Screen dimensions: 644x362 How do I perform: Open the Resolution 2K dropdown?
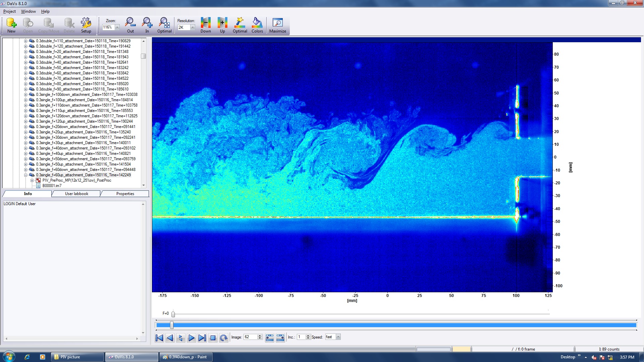pos(192,27)
